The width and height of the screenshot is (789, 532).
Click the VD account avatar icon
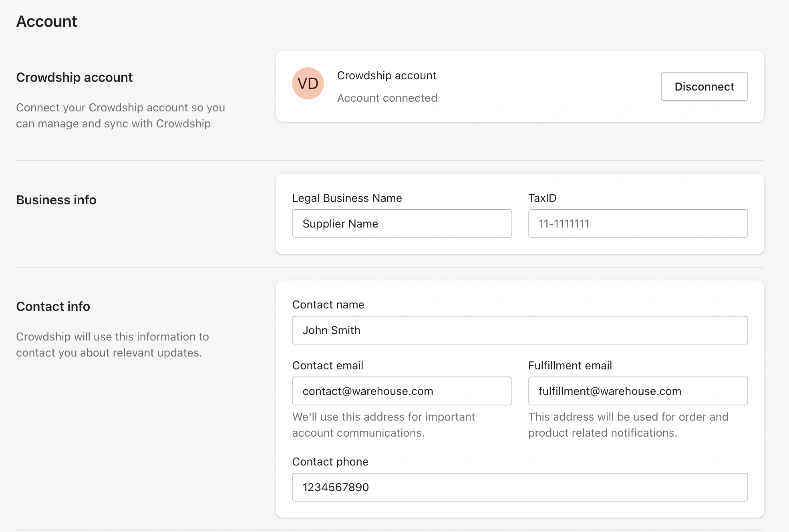point(308,83)
